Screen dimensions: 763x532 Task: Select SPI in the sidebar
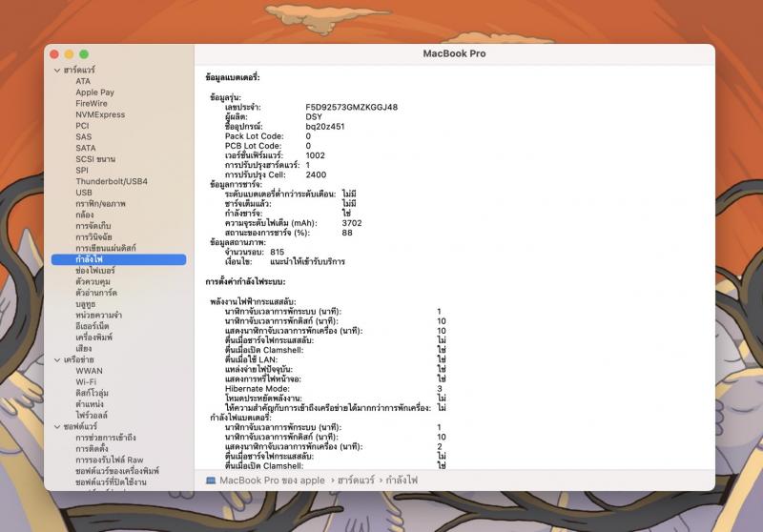click(82, 171)
